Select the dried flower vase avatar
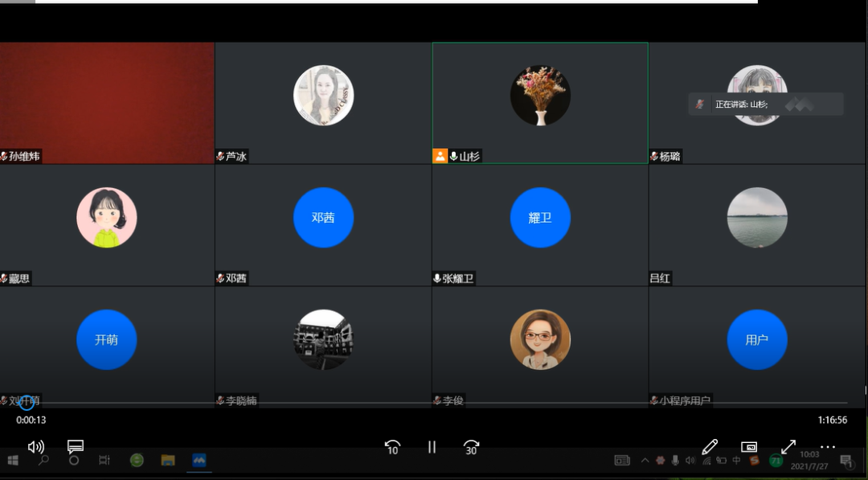This screenshot has height=480, width=868. 540,96
